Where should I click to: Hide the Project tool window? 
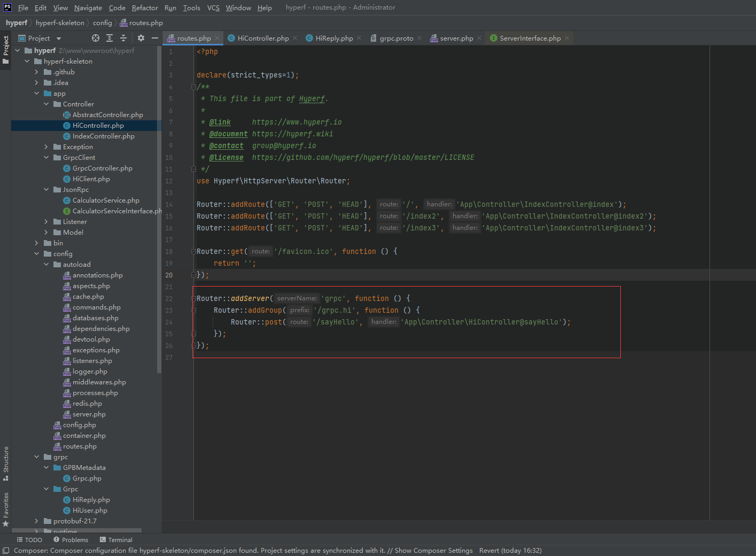point(154,38)
